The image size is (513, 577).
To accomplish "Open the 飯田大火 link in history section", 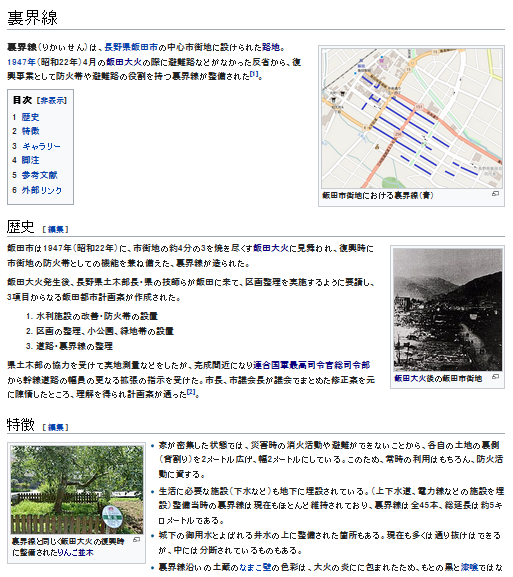I will pyautogui.click(x=271, y=248).
